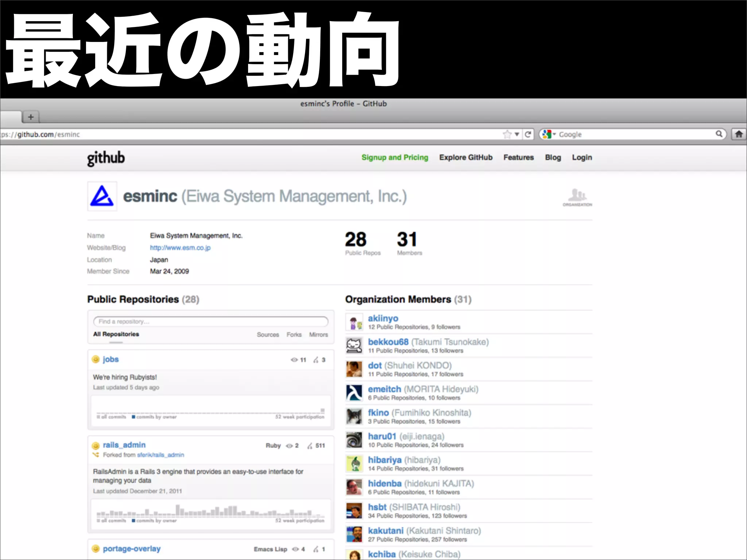The width and height of the screenshot is (747, 560).
Task: Open kakutani member profile
Action: click(x=386, y=531)
